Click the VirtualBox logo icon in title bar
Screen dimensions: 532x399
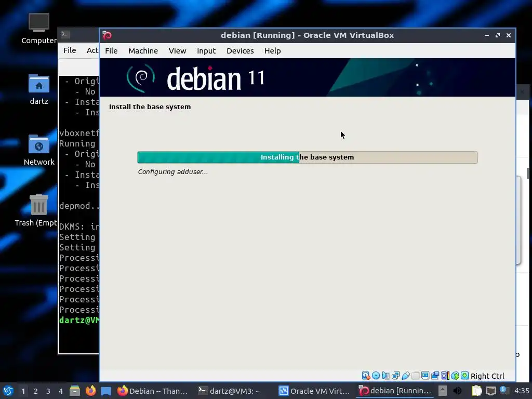[107, 35]
